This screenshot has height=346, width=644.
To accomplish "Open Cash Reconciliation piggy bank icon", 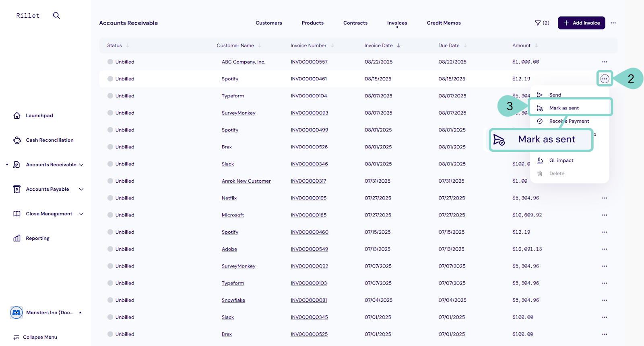I will 17,140.
